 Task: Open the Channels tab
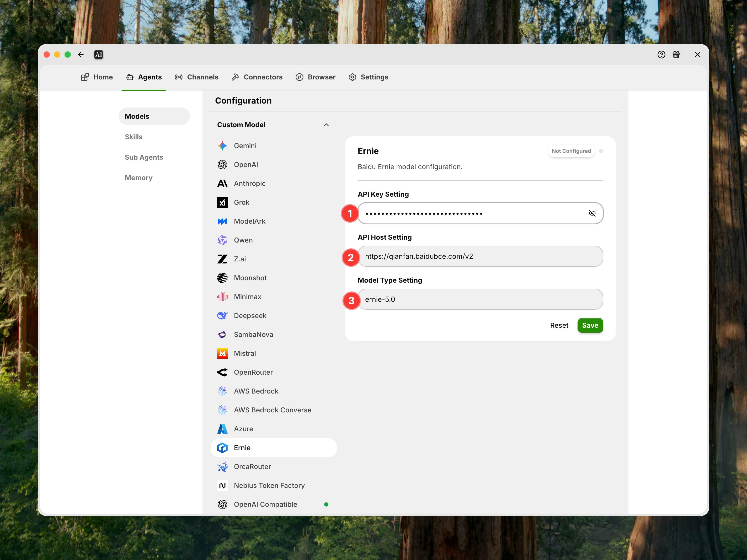pyautogui.click(x=196, y=77)
